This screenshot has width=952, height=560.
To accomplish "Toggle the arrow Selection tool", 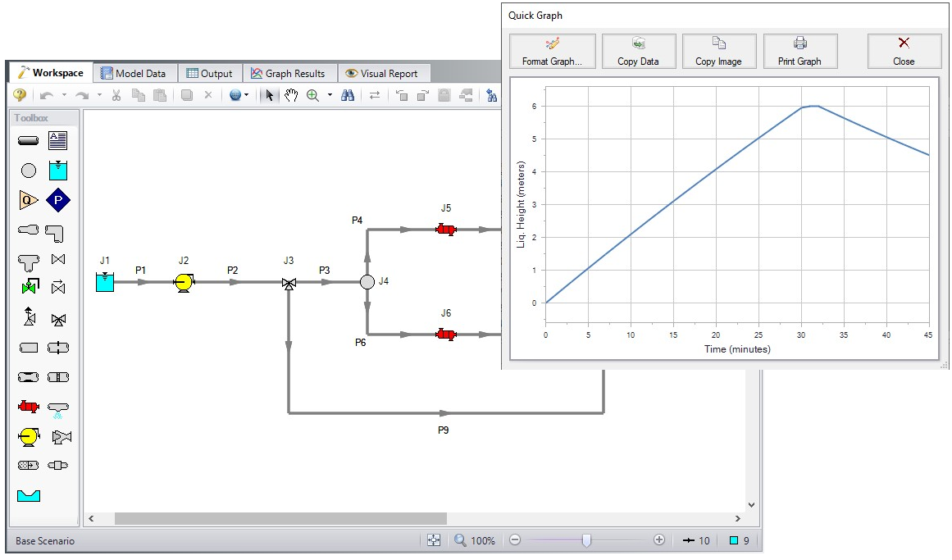I will 269,95.
